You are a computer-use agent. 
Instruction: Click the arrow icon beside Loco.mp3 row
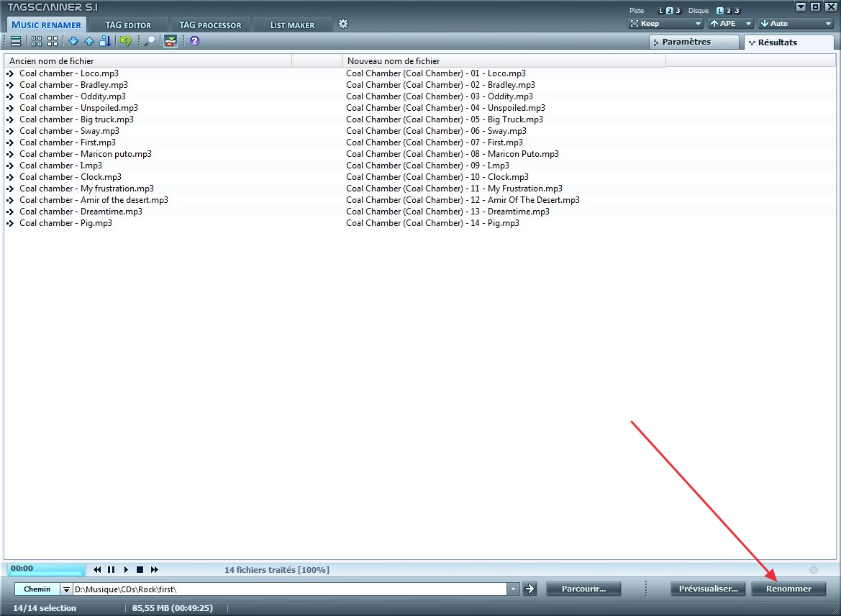(x=9, y=73)
